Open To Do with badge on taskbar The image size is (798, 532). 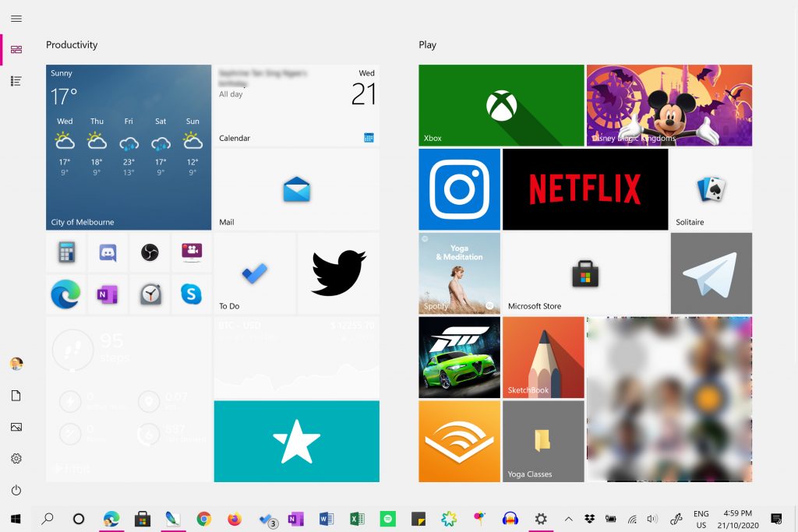pyautogui.click(x=267, y=520)
